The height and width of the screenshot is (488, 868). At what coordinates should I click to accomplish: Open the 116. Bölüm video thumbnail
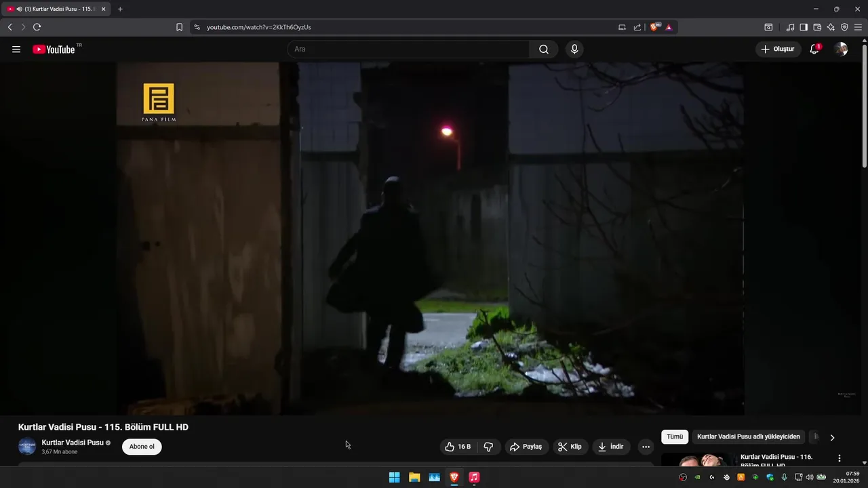698,460
